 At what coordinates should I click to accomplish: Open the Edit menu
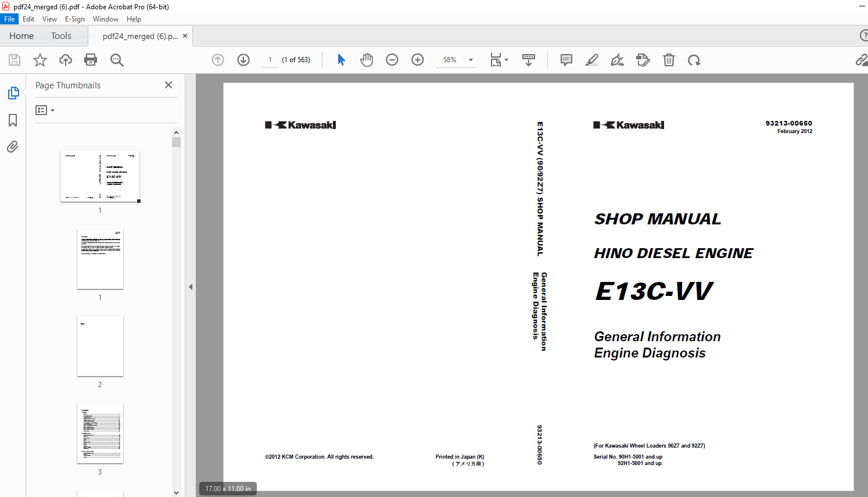(x=28, y=19)
